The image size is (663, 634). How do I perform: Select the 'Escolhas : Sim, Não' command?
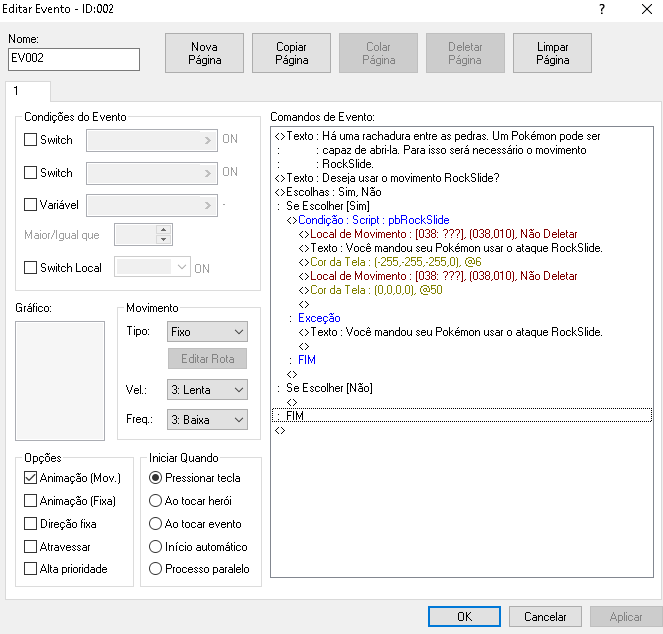328,192
